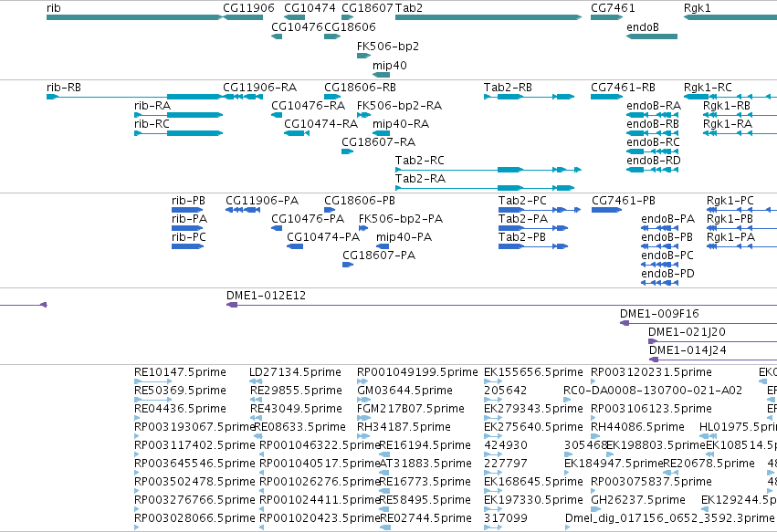Click the Rgk1 gene label
Screen dimensions: 777x532
[698, 8]
